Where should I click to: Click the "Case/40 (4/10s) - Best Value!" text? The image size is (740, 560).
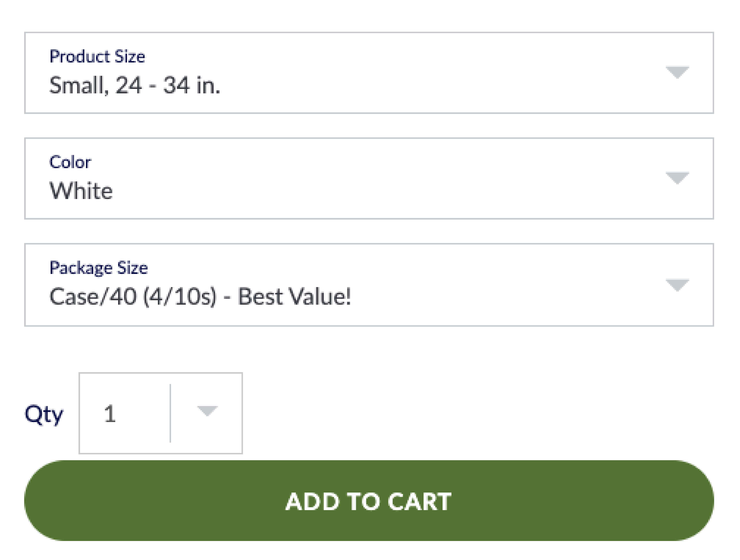coord(200,296)
